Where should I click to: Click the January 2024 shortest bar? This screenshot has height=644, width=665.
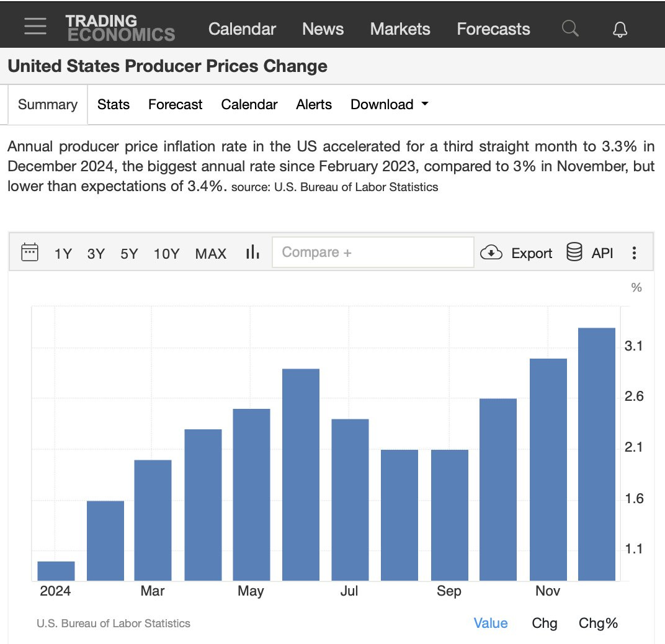tap(56, 571)
